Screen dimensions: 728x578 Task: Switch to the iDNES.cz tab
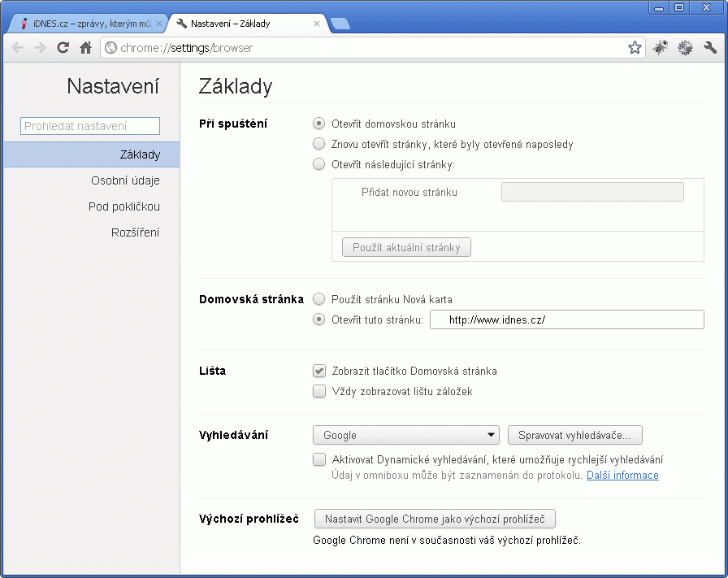87,24
